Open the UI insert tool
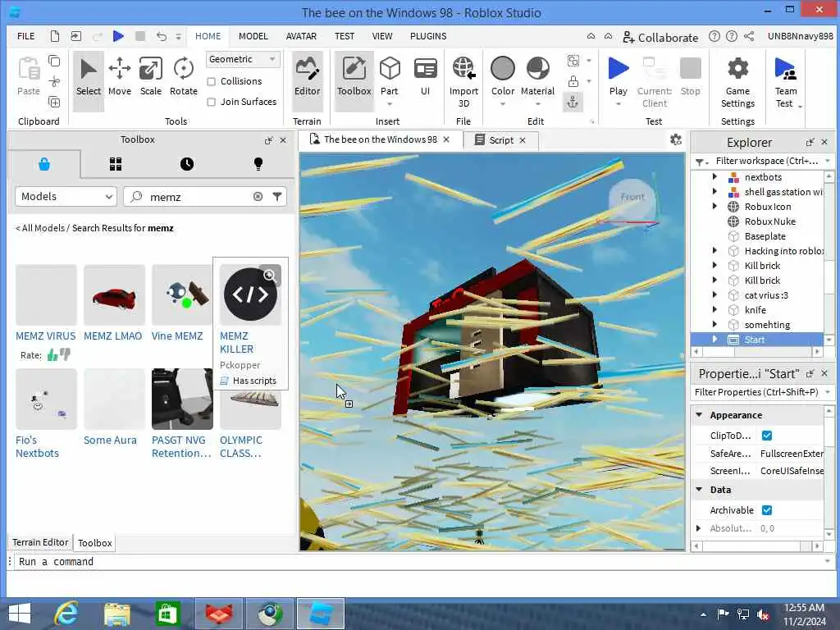This screenshot has height=630, width=840. 426,76
